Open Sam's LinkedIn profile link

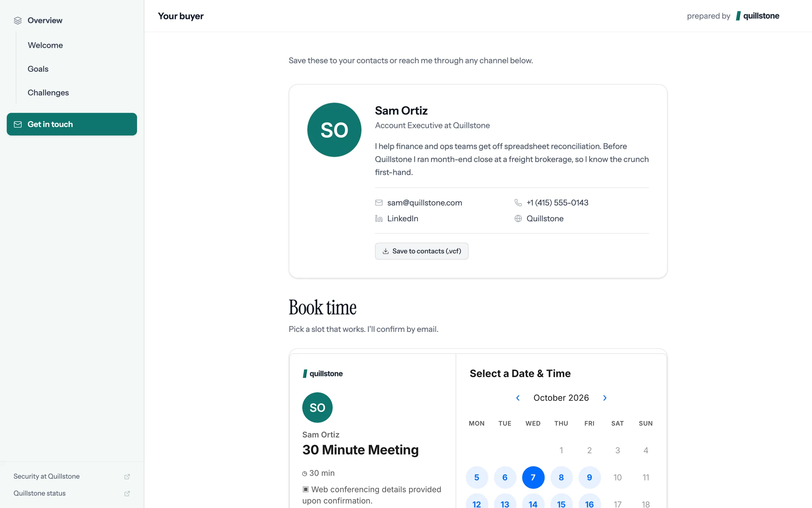tap(403, 218)
